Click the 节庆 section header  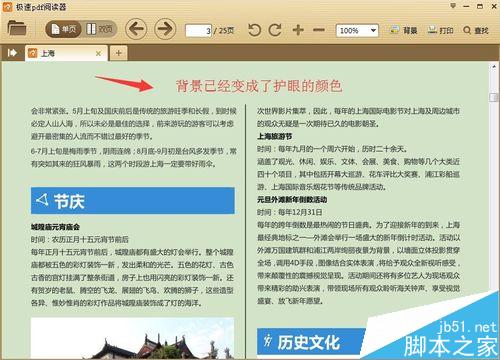click(133, 200)
